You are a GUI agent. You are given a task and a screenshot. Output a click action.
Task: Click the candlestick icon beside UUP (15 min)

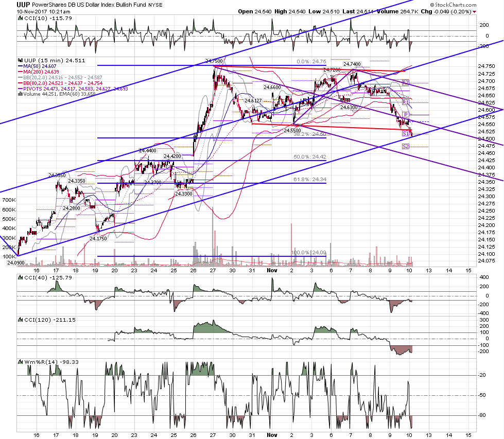pos(20,60)
